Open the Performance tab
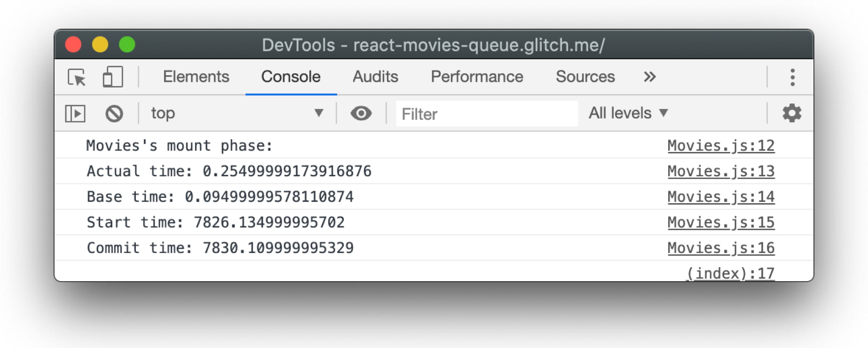The image size is (868, 348). (x=477, y=77)
